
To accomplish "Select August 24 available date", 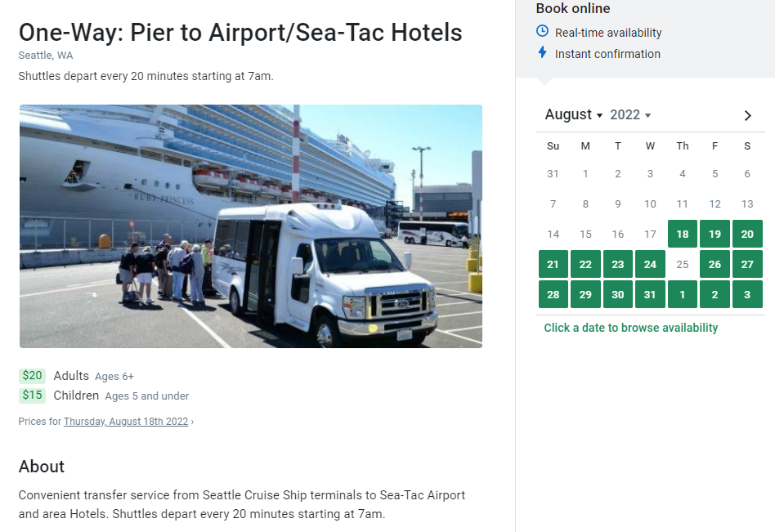I will point(650,264).
